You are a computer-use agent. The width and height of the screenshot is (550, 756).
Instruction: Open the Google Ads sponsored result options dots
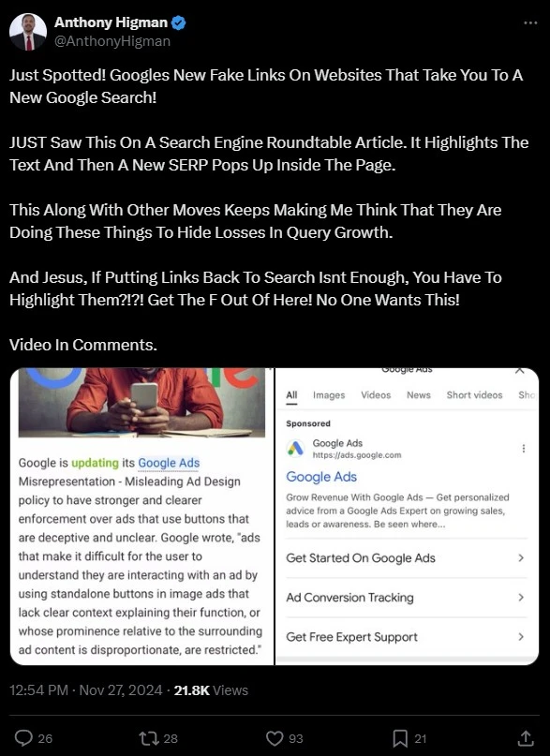point(524,449)
